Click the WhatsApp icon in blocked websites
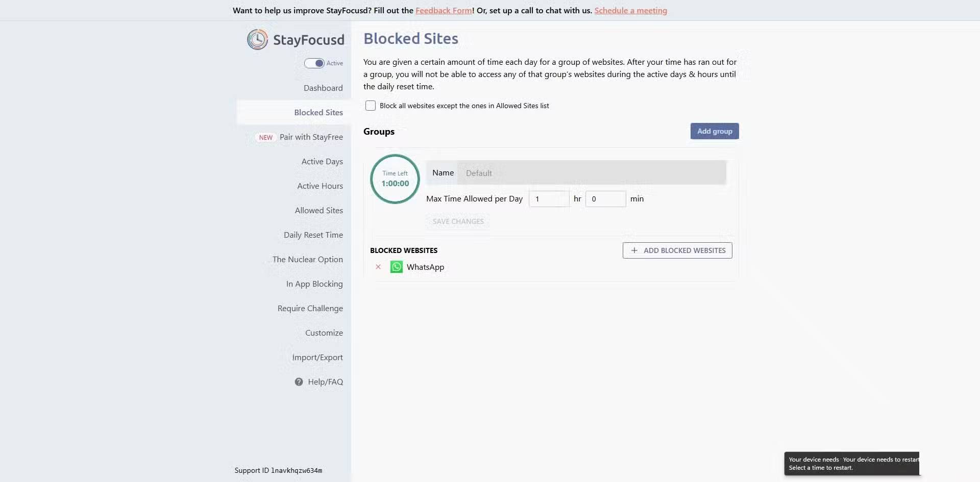The image size is (980, 482). point(396,267)
